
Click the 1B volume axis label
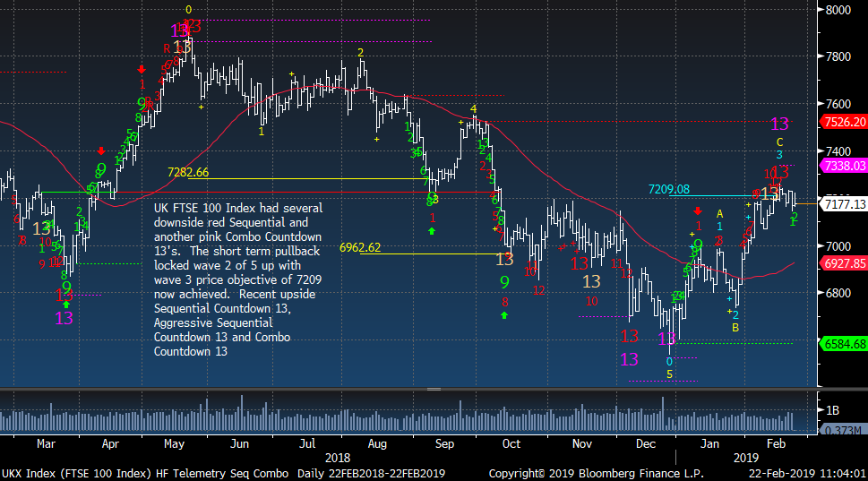click(x=832, y=410)
